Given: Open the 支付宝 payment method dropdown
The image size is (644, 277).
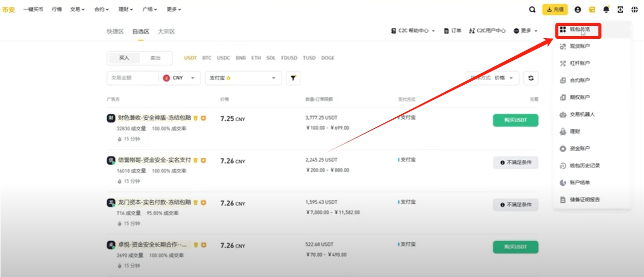Looking at the screenshot, I should (243, 78).
